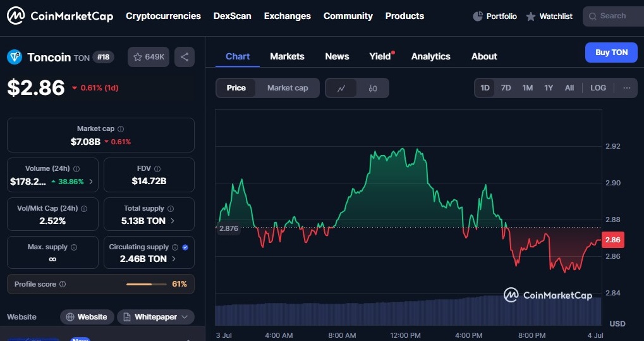Switch to the Analytics tab
This screenshot has width=644, height=341.
coord(431,56)
